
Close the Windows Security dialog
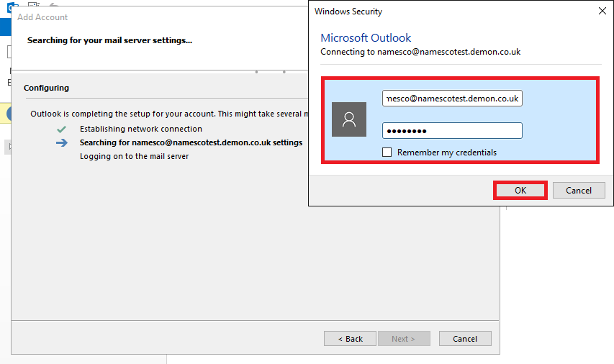pyautogui.click(x=602, y=11)
